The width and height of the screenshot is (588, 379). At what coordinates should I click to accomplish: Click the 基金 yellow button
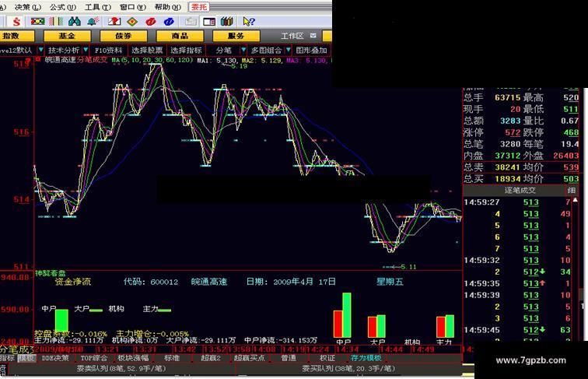[67, 36]
